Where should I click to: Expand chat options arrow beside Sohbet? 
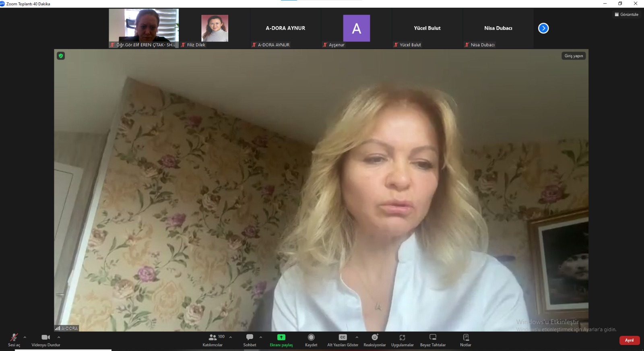(x=261, y=337)
